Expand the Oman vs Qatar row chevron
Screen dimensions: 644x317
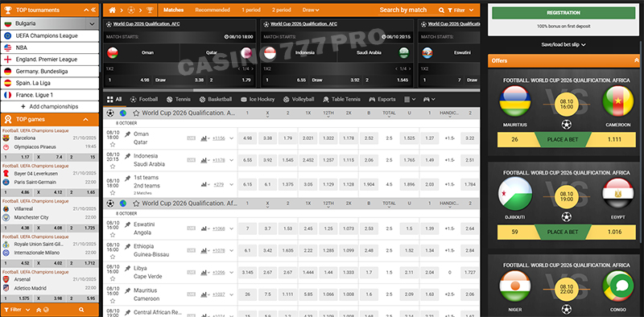232,138
